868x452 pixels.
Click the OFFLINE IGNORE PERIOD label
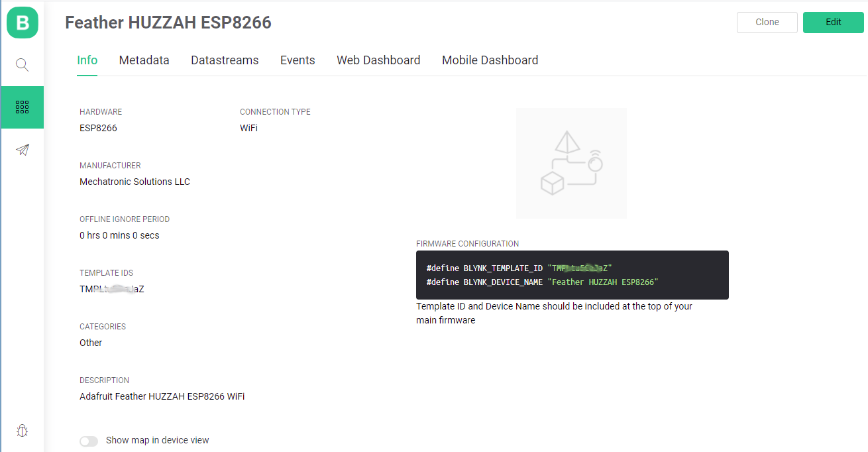[x=125, y=219]
